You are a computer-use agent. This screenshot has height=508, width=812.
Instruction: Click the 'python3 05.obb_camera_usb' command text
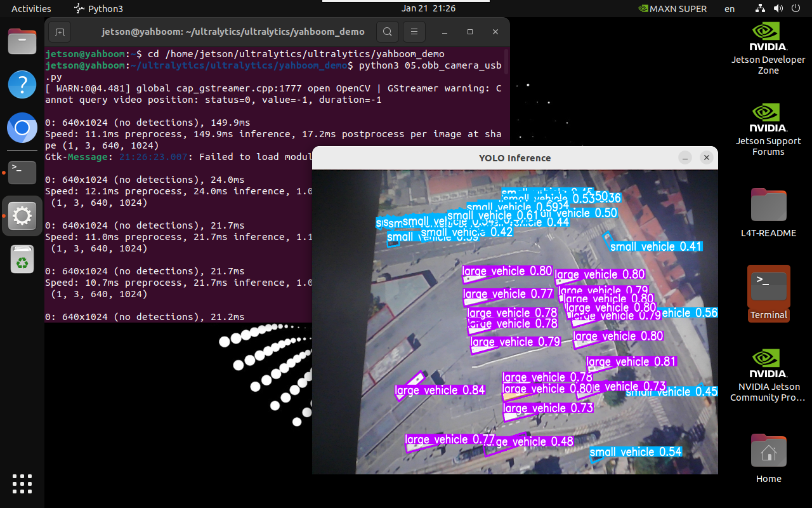pos(430,65)
